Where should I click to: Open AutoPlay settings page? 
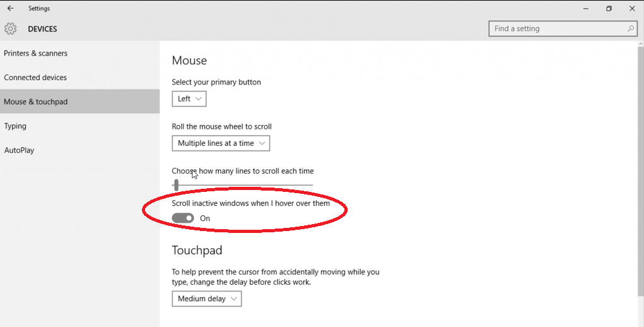[x=19, y=150]
